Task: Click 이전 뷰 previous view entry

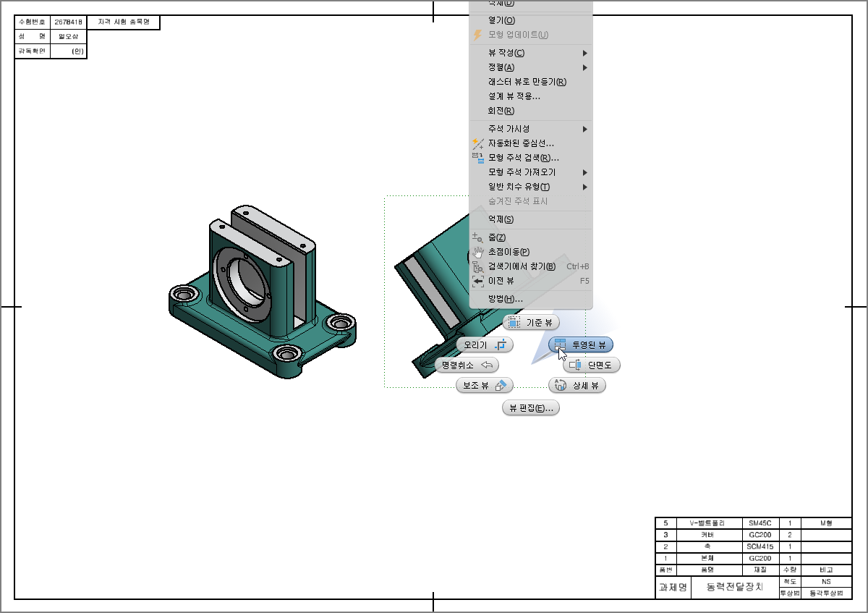Action: click(531, 281)
